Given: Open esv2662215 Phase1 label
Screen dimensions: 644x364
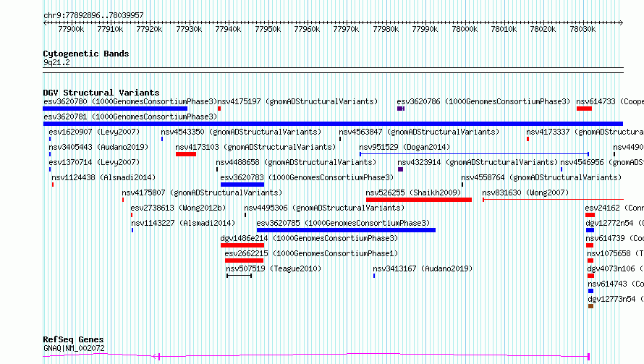Looking at the screenshot, I should (x=311, y=253).
